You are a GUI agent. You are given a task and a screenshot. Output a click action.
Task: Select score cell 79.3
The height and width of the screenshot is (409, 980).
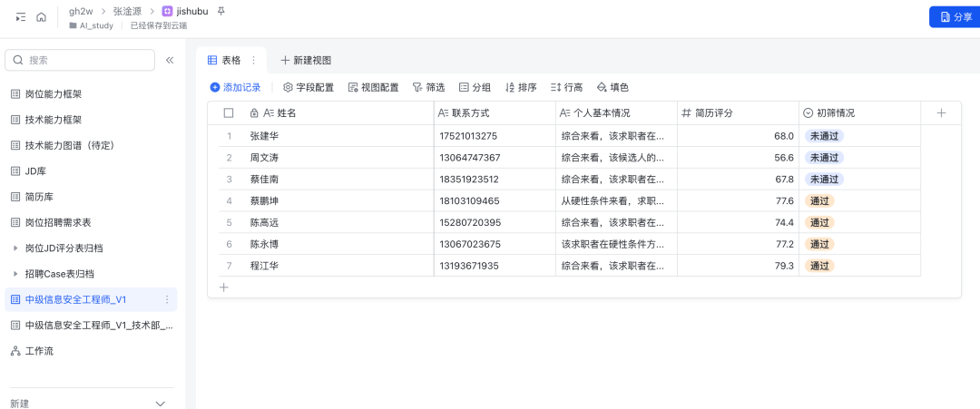click(738, 266)
